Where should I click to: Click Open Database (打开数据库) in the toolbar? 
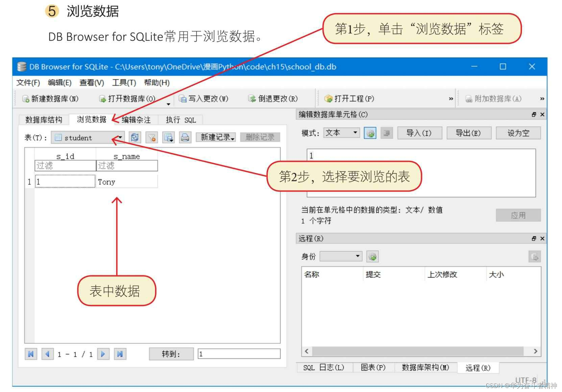coord(127,99)
